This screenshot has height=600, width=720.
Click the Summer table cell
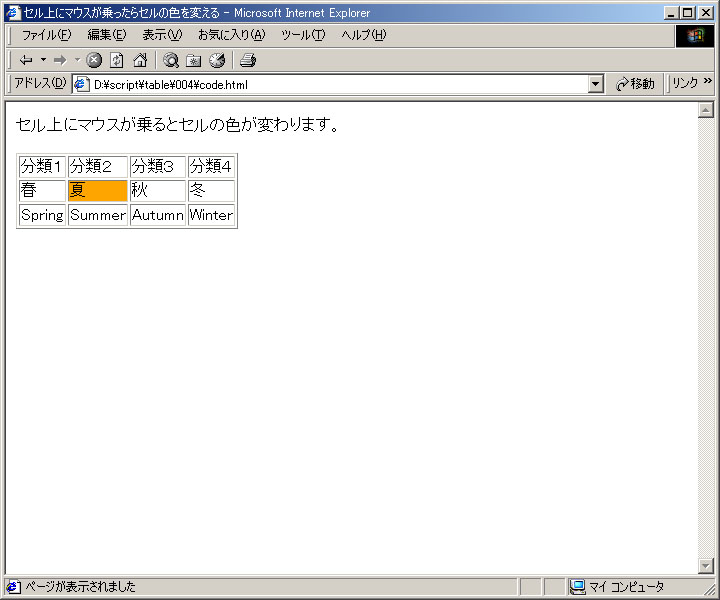(98, 215)
